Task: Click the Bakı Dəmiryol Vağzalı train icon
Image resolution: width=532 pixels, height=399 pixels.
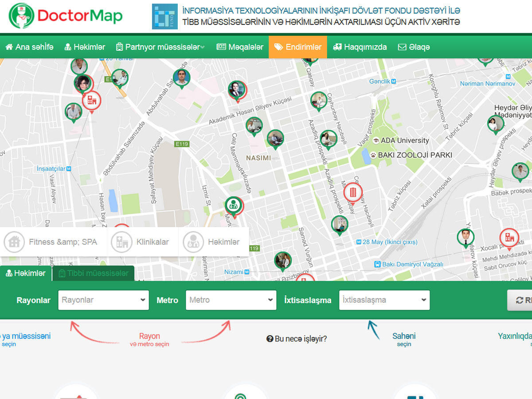Action: click(377, 264)
